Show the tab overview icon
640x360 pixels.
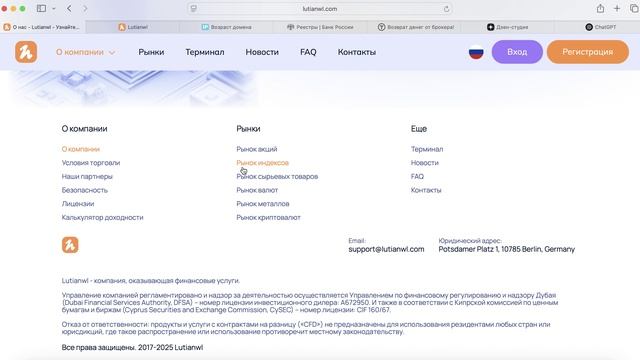(x=634, y=9)
